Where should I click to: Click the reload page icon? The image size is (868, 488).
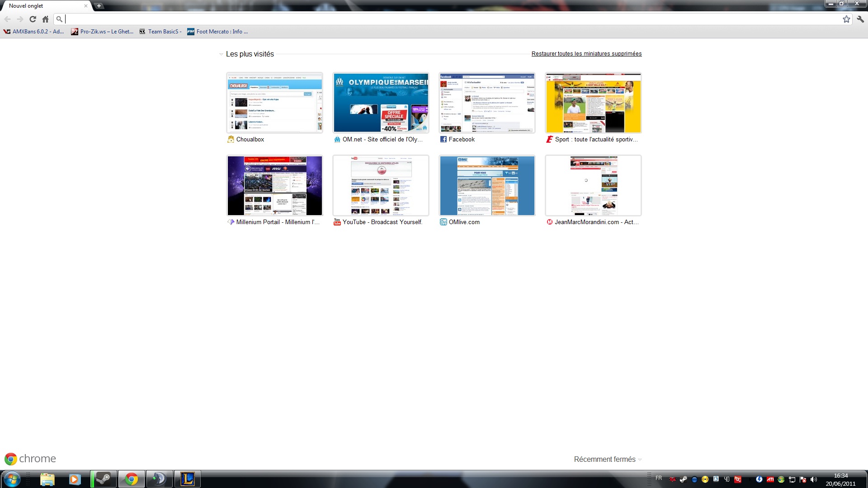(x=33, y=19)
